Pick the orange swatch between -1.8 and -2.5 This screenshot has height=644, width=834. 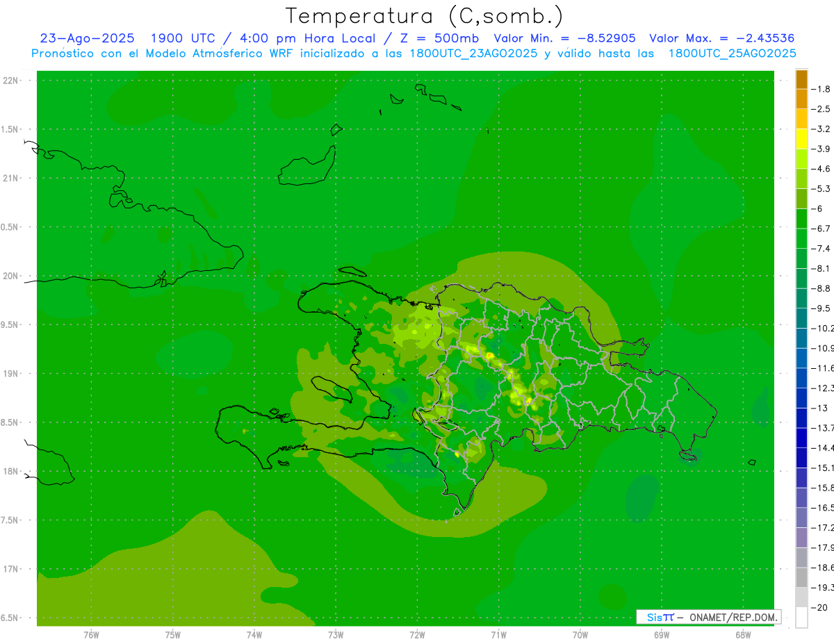coord(801,99)
